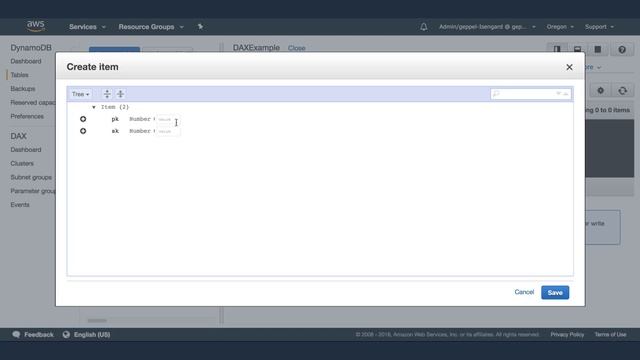640x360 pixels.
Task: Go to Backups in sidebar
Action: (22, 89)
